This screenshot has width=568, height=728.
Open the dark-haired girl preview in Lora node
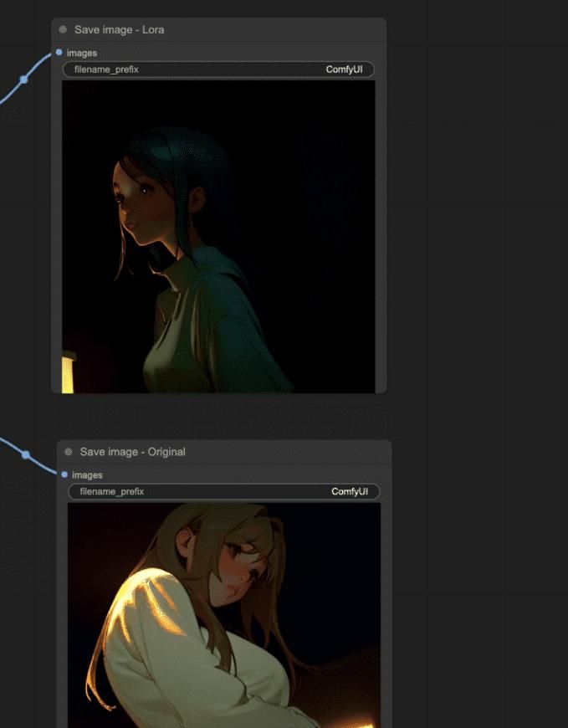coord(218,236)
